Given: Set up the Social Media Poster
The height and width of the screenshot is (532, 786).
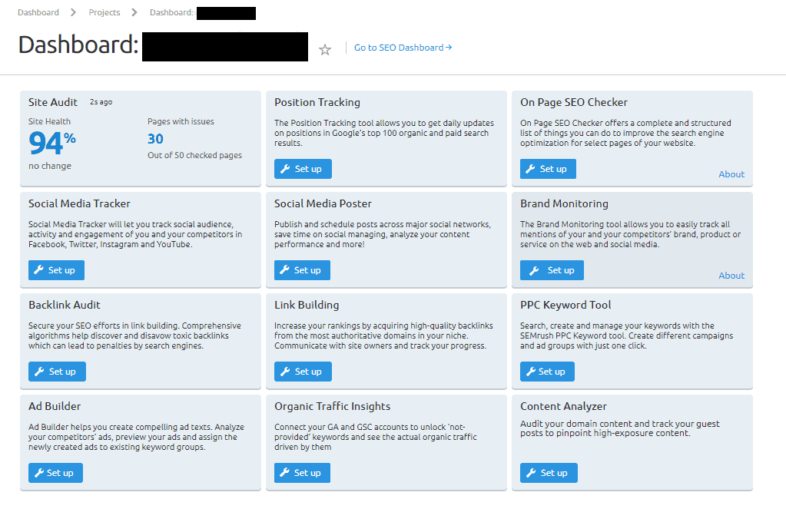Looking at the screenshot, I should [x=302, y=270].
